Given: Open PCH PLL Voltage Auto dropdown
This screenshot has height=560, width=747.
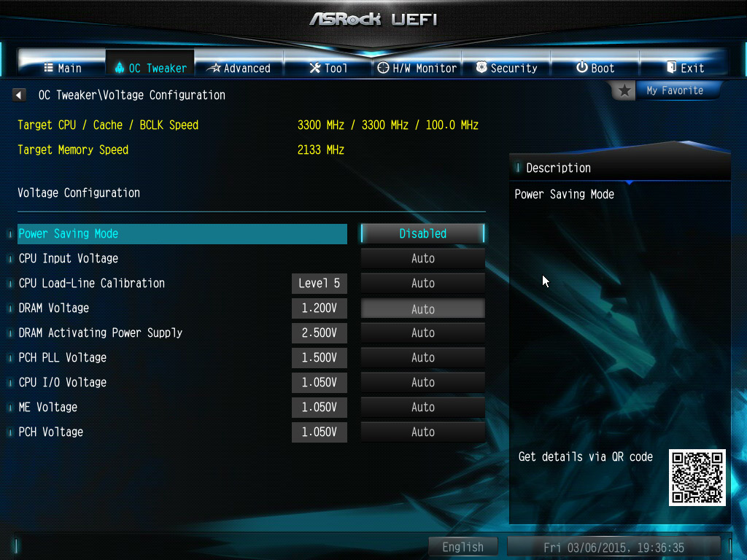Looking at the screenshot, I should pyautogui.click(x=422, y=357).
